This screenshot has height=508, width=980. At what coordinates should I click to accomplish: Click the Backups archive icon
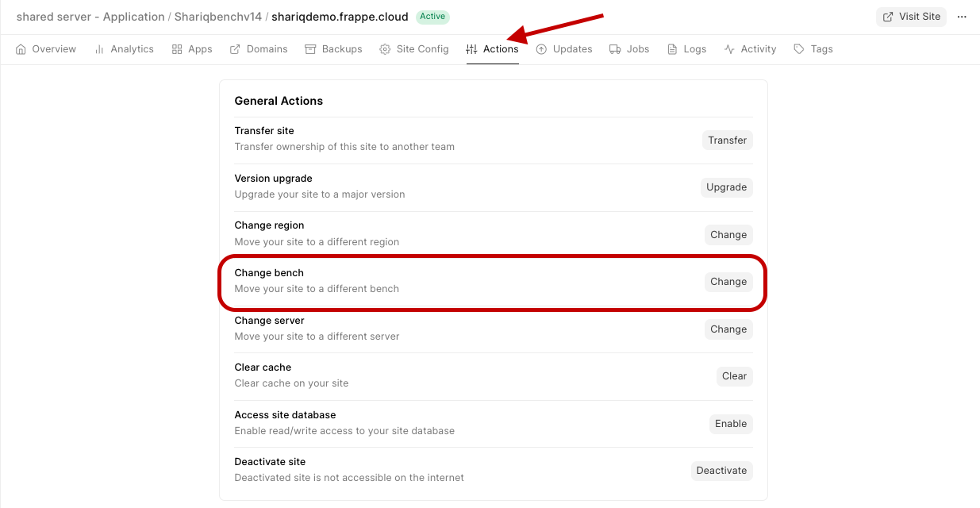pyautogui.click(x=310, y=49)
